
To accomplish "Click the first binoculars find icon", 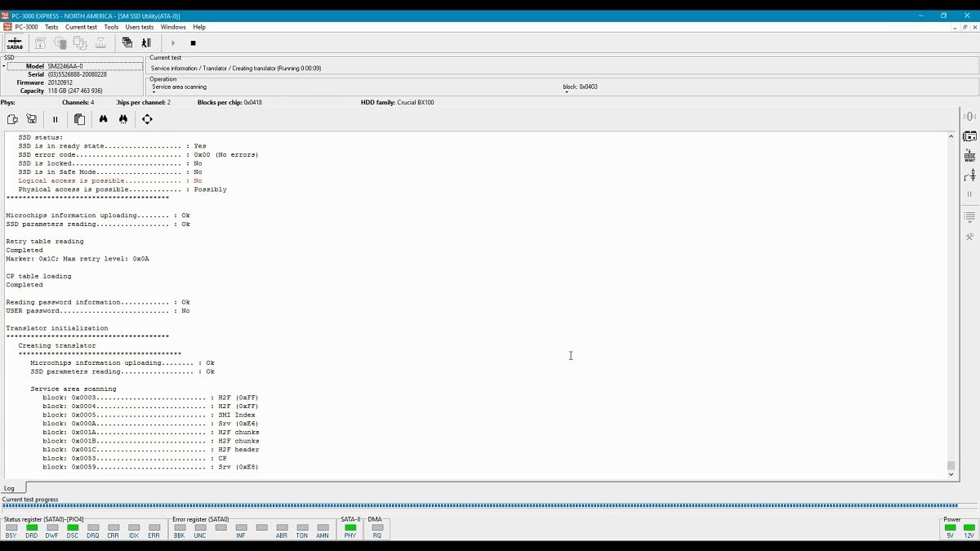I will [x=104, y=119].
